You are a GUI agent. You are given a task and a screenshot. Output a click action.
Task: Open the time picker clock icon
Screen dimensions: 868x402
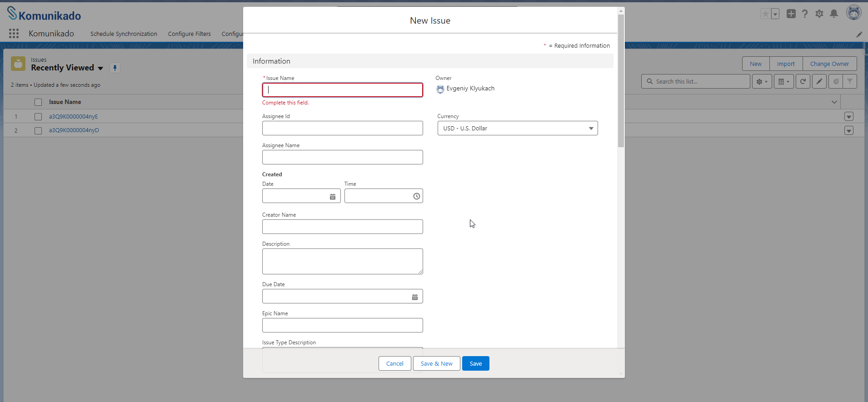(x=416, y=196)
